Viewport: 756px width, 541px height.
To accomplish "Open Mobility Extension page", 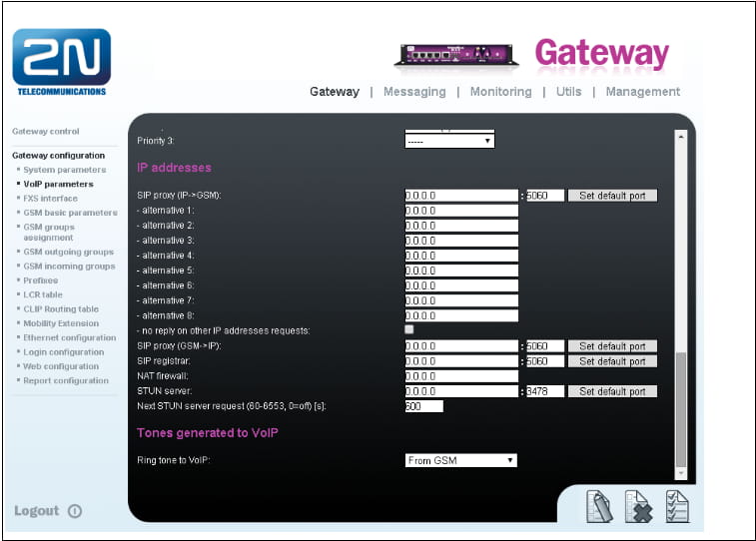I will coord(61,323).
